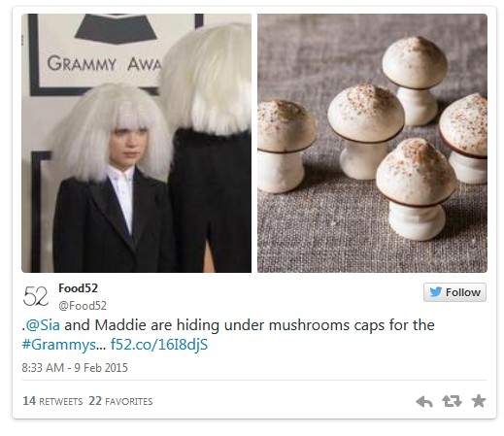Visit the @Sia mention
Image resolution: width=504 pixels, height=436 pixels.
pos(43,325)
